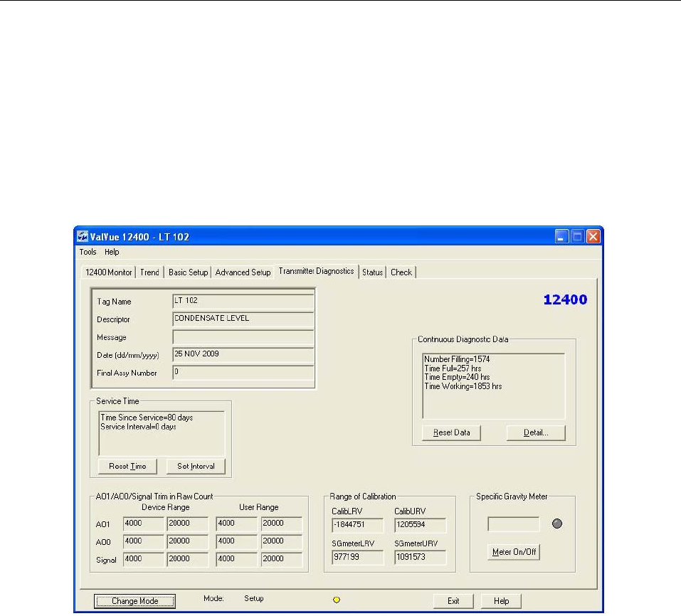This screenshot has width=681, height=616.
Task: Click the SGmeterURV value field
Action: click(x=420, y=558)
